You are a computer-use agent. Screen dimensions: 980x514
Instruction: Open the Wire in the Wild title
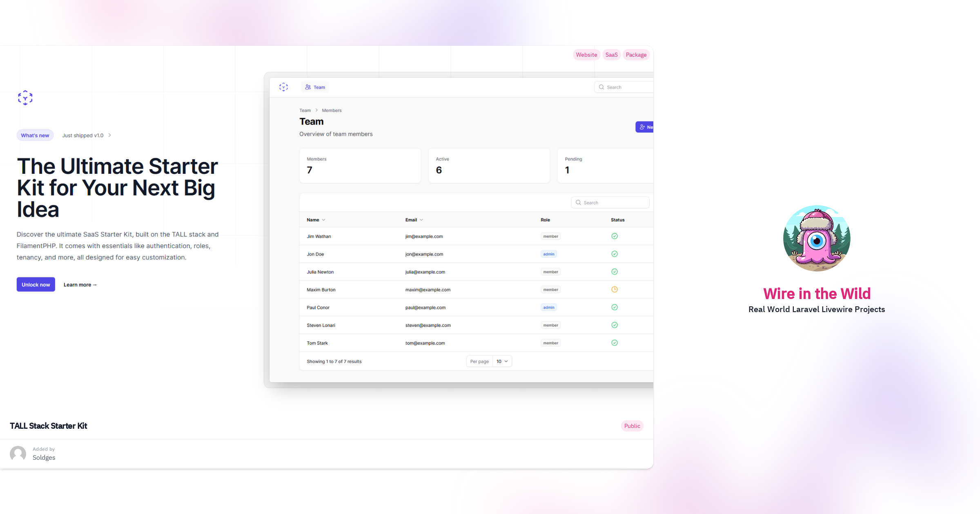tap(817, 294)
